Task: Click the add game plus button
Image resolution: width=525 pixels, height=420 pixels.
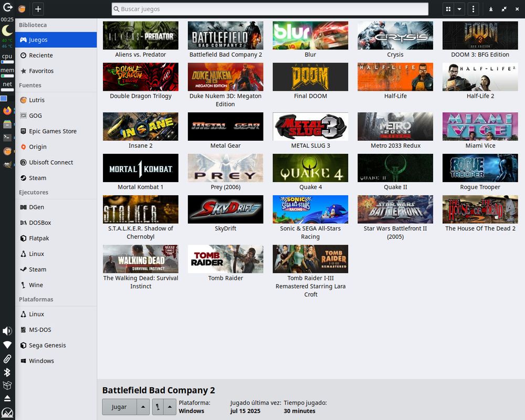Action: [38, 9]
